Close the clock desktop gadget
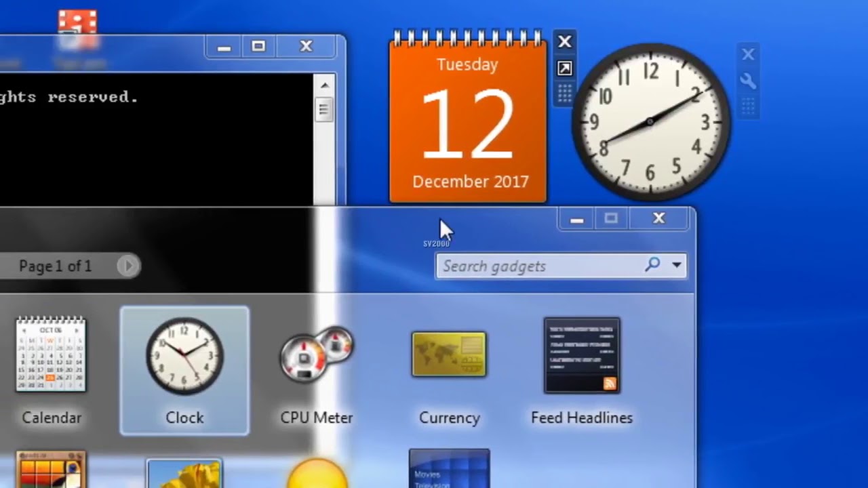The image size is (868, 488). pos(748,54)
